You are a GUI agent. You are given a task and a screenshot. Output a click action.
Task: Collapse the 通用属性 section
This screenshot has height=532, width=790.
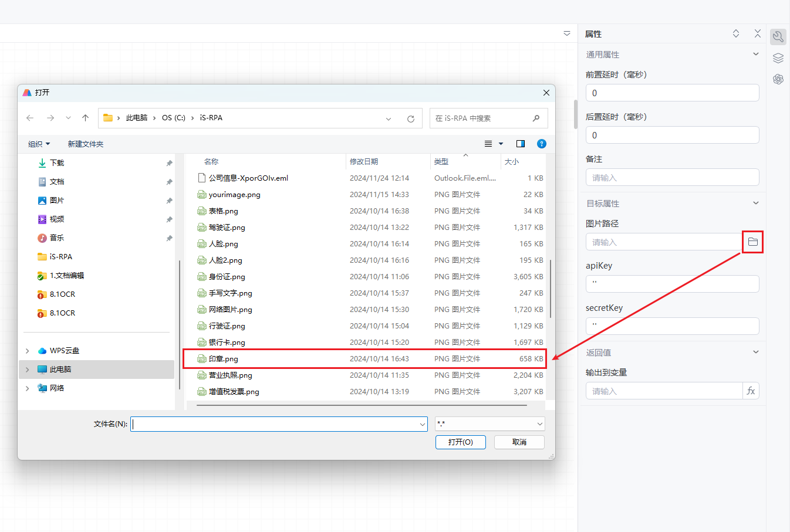[756, 54]
